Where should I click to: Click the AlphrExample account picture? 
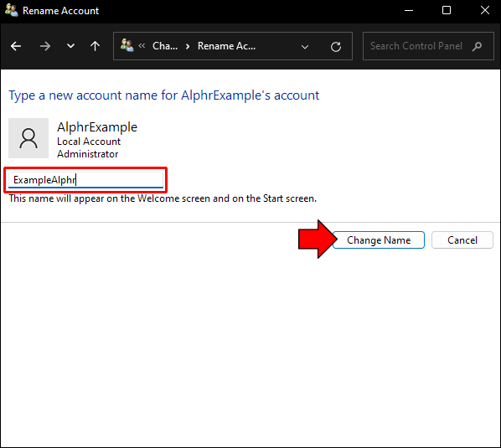pyautogui.click(x=28, y=138)
